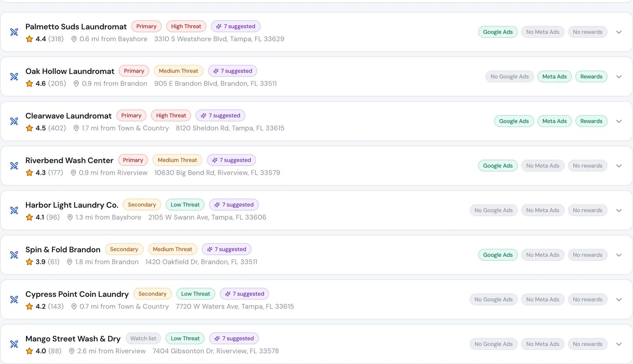Expand the Harbor Light Laundry Co. row chevron
633x364 pixels.
(619, 210)
